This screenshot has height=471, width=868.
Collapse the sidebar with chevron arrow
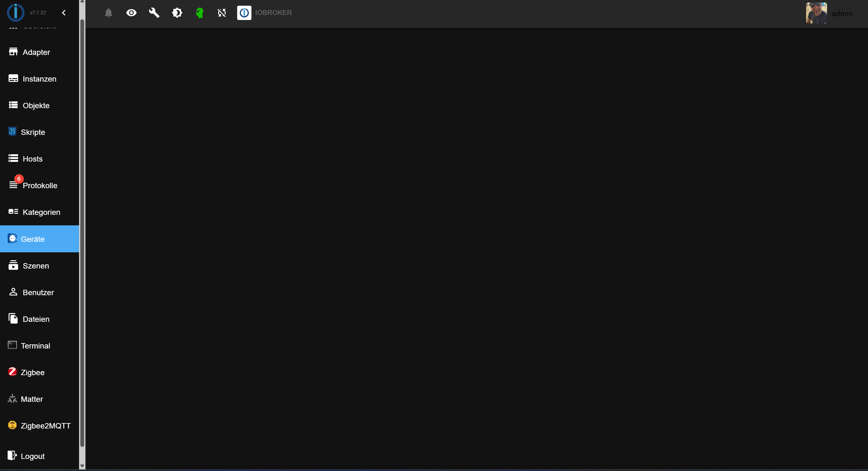click(x=64, y=13)
